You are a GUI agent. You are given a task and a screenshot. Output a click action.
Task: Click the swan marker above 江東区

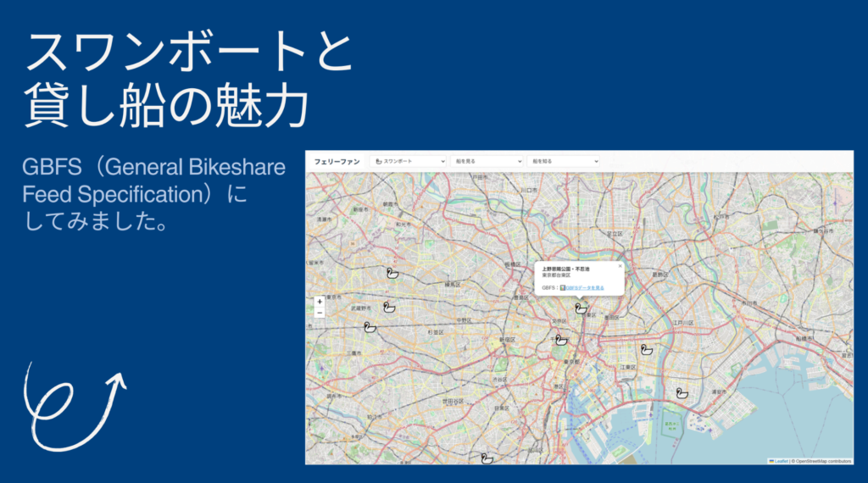(647, 349)
